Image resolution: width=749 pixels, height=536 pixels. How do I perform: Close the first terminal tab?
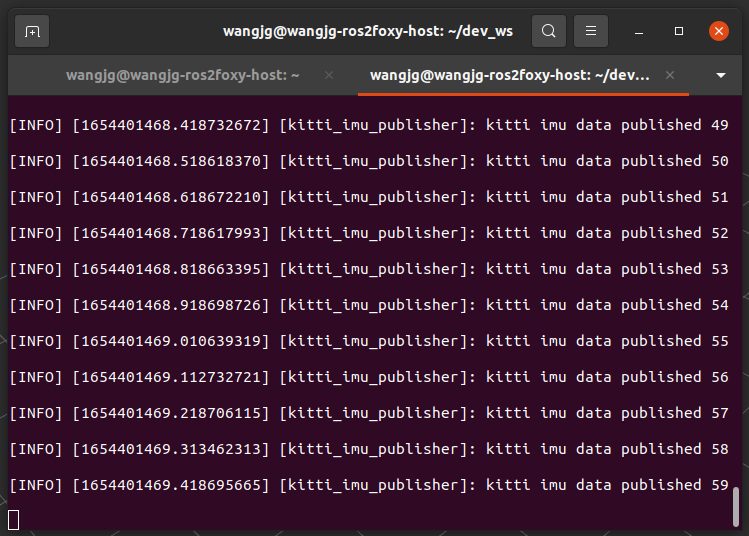coord(329,75)
